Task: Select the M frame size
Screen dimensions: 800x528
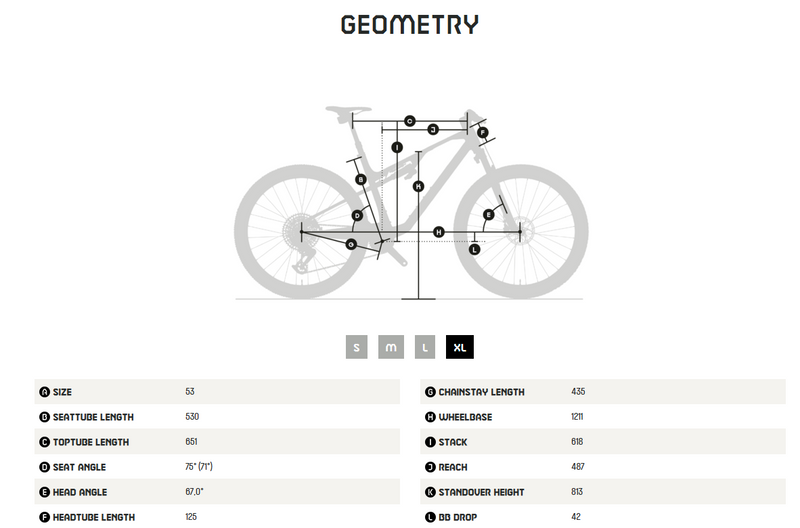Action: tap(391, 347)
